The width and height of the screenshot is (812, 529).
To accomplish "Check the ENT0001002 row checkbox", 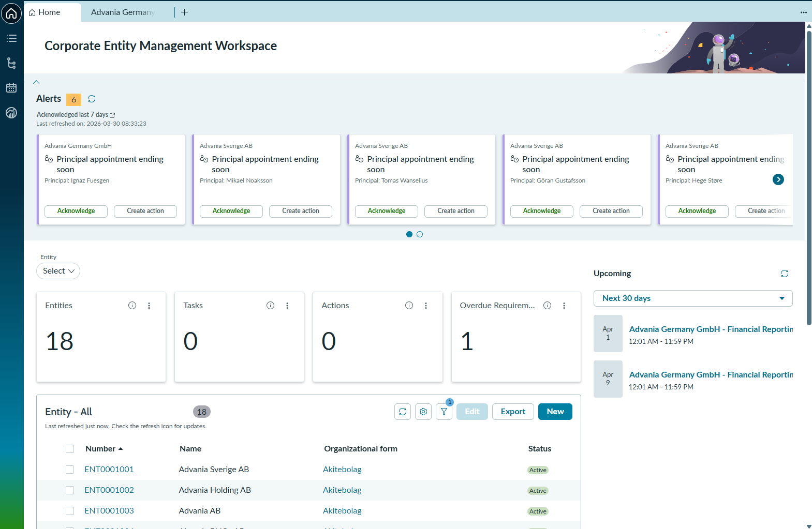I will point(70,490).
